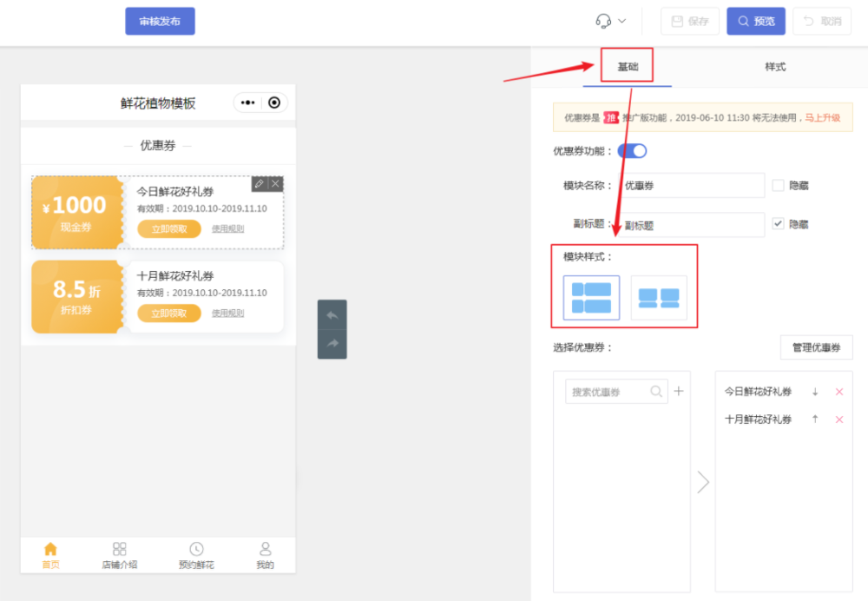Click the pencil edit icon on coupon
The width and height of the screenshot is (868, 601).
pos(259,184)
